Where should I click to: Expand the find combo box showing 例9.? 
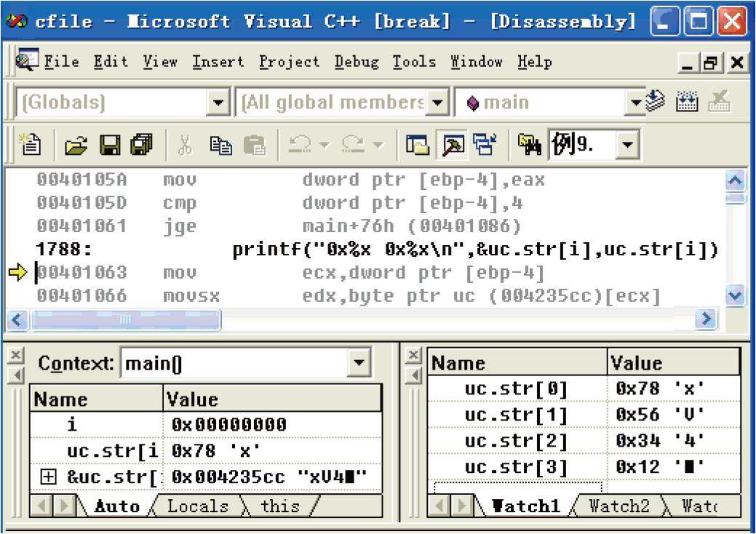(627, 144)
